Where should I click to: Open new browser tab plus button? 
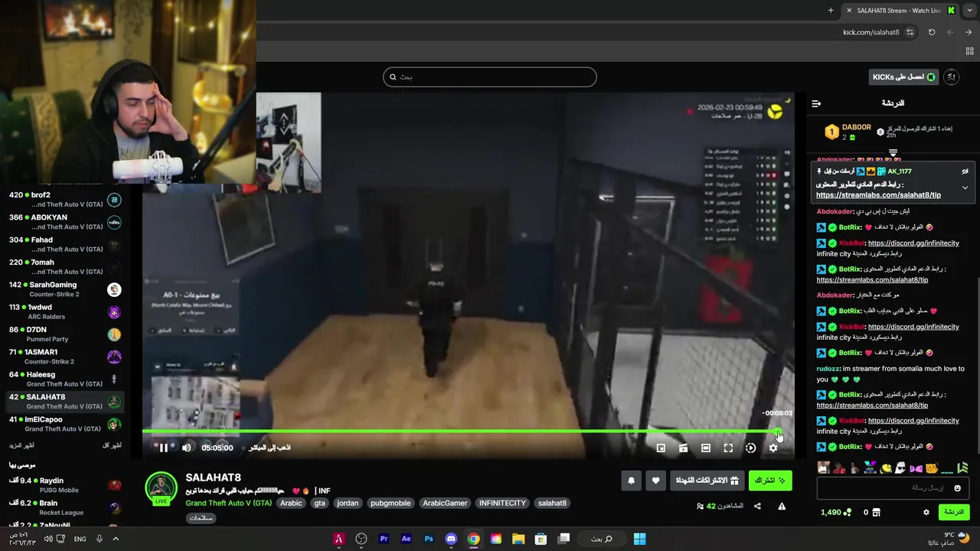point(831,10)
